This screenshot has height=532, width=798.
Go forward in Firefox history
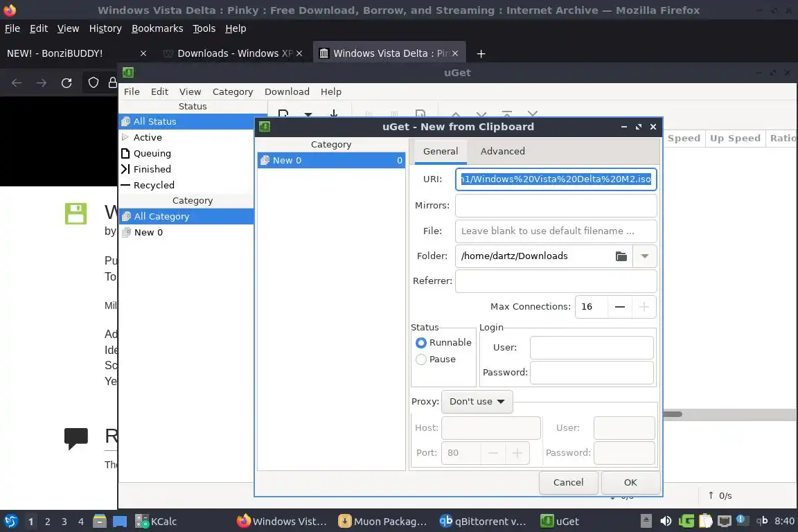(x=42, y=83)
